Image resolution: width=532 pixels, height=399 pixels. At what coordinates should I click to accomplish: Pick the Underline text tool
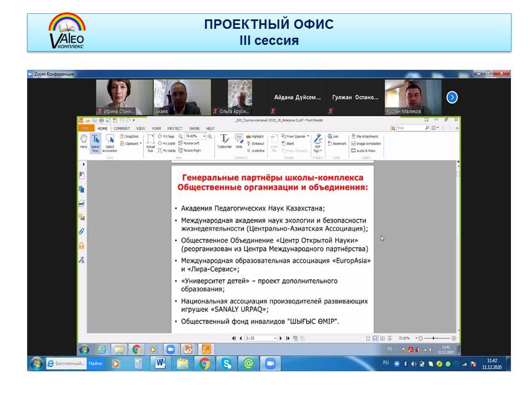[256, 151]
